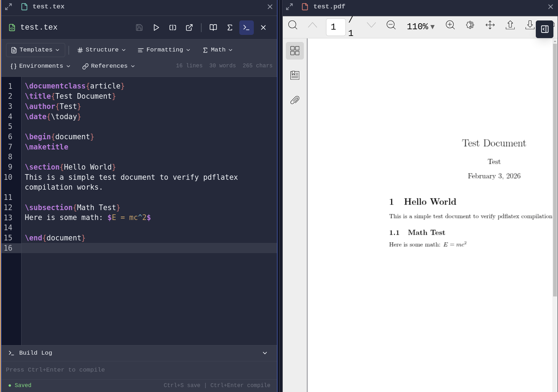558x392 pixels.
Task: Close the test.pdf tab
Action: [551, 7]
